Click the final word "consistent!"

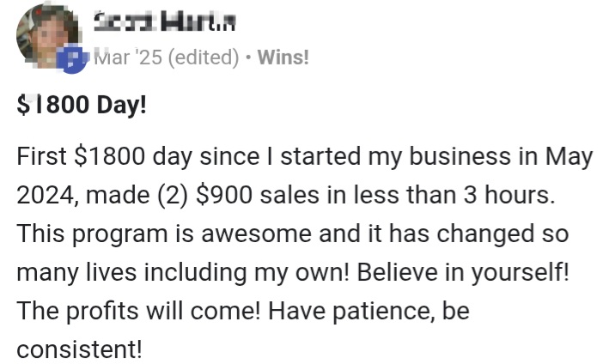(x=79, y=349)
